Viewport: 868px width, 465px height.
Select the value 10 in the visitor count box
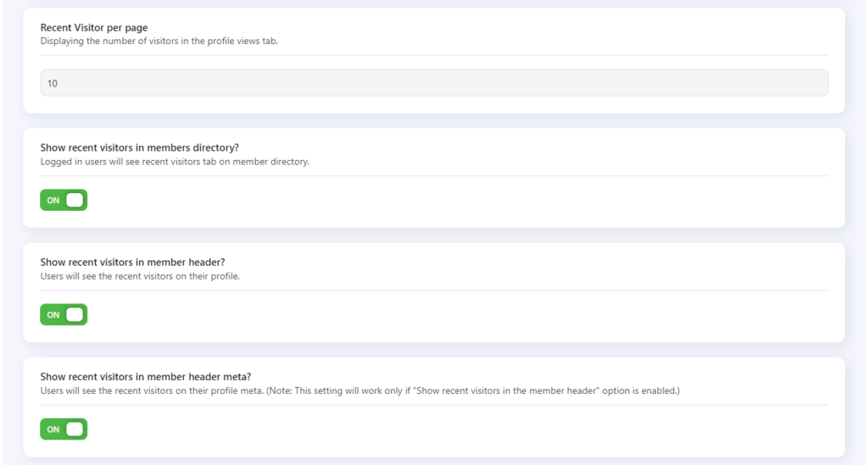(x=53, y=84)
